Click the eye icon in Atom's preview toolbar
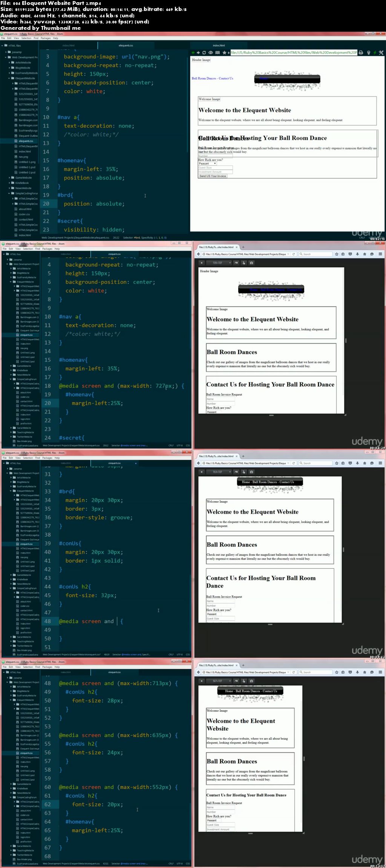 [211, 53]
